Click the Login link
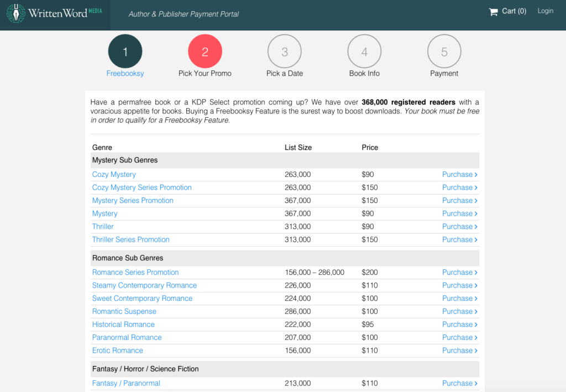 pyautogui.click(x=545, y=11)
